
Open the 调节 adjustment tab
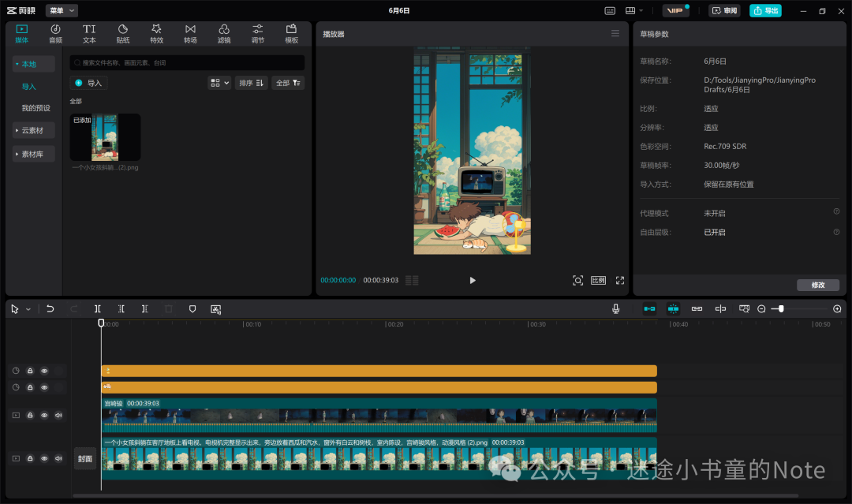(257, 33)
